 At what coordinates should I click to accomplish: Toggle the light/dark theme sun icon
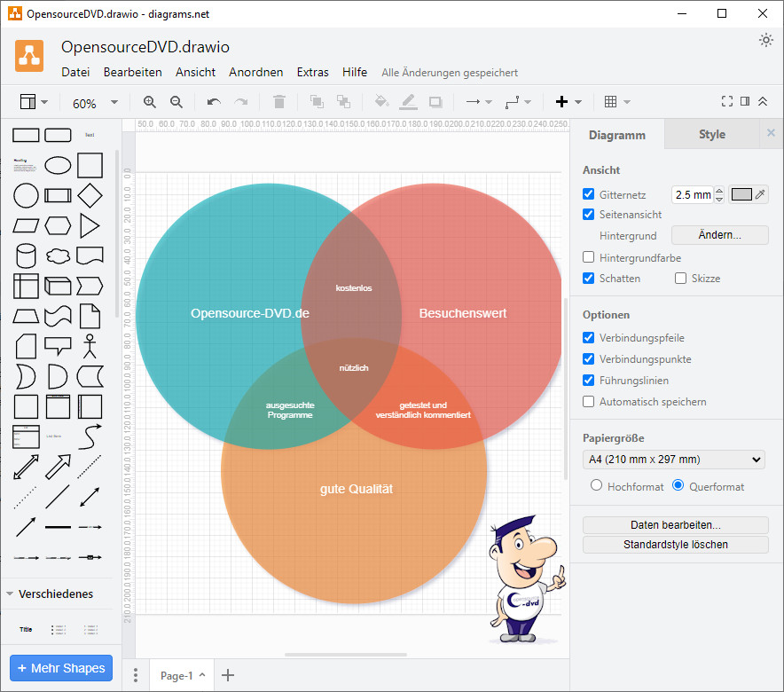pos(766,40)
